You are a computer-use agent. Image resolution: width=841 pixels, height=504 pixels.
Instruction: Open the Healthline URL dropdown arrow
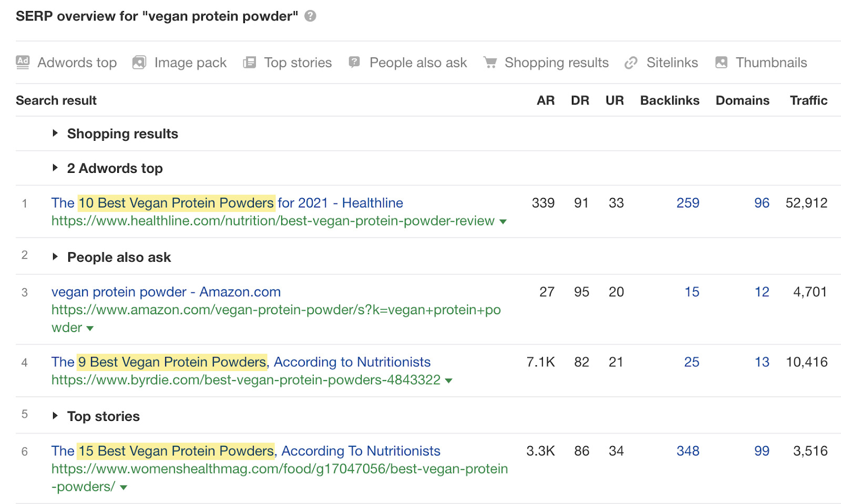pos(503,222)
